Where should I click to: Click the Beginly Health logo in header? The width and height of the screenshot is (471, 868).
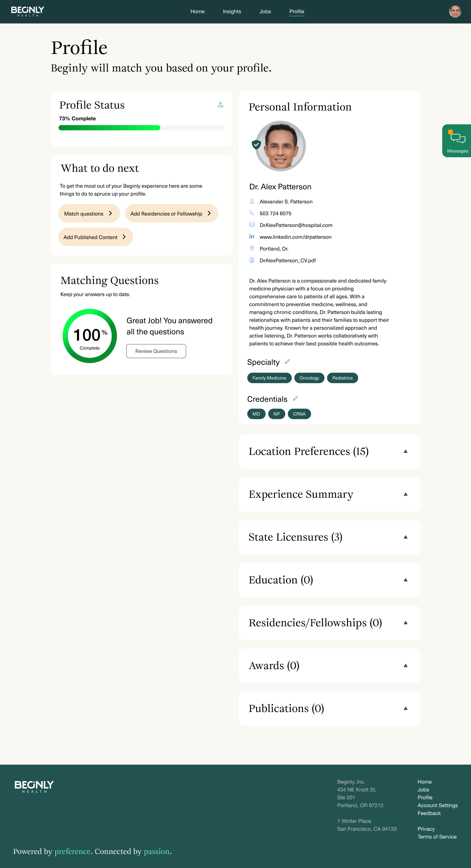click(27, 11)
